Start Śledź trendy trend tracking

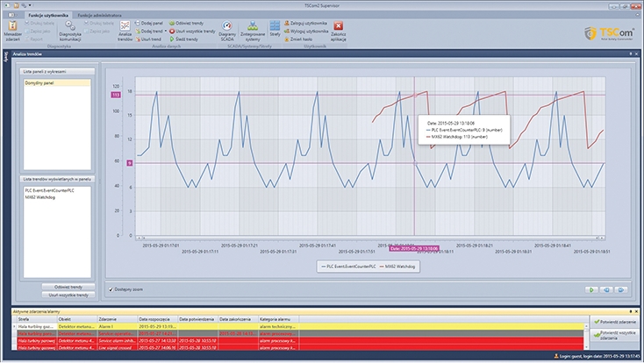[183, 39]
